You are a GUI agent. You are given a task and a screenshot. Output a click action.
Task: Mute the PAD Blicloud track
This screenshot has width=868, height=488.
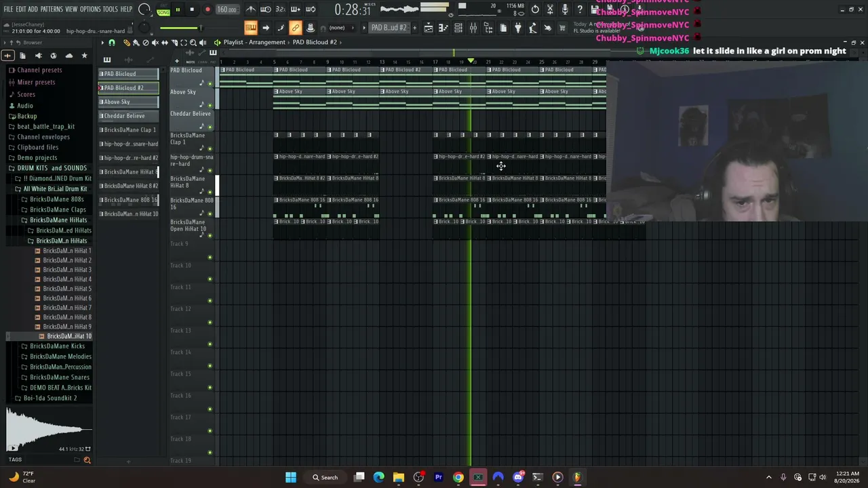210,84
